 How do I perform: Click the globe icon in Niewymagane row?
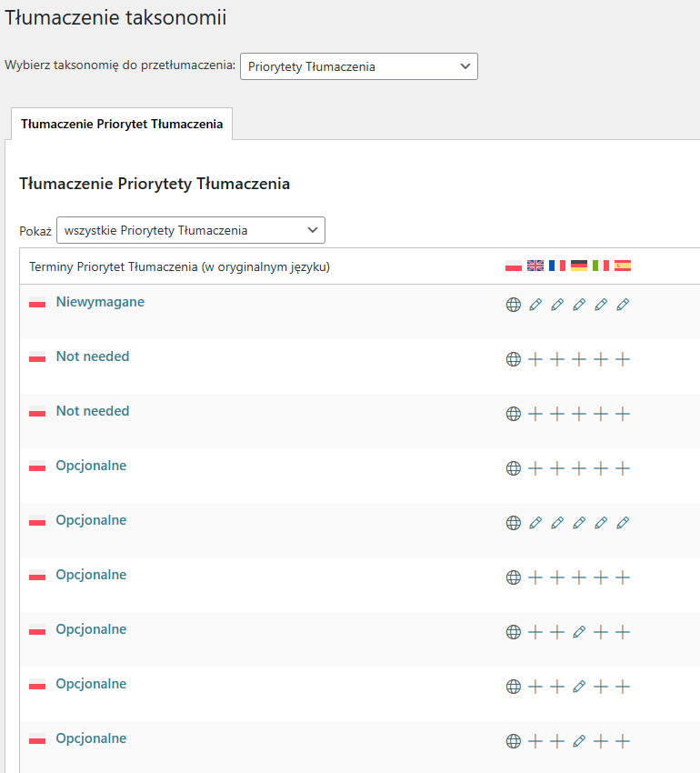(514, 305)
